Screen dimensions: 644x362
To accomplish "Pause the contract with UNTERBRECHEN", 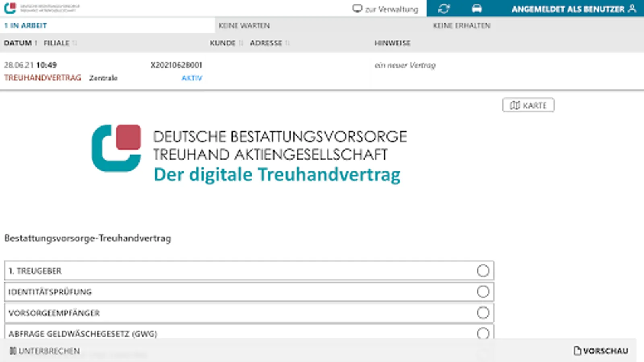I will tap(45, 351).
